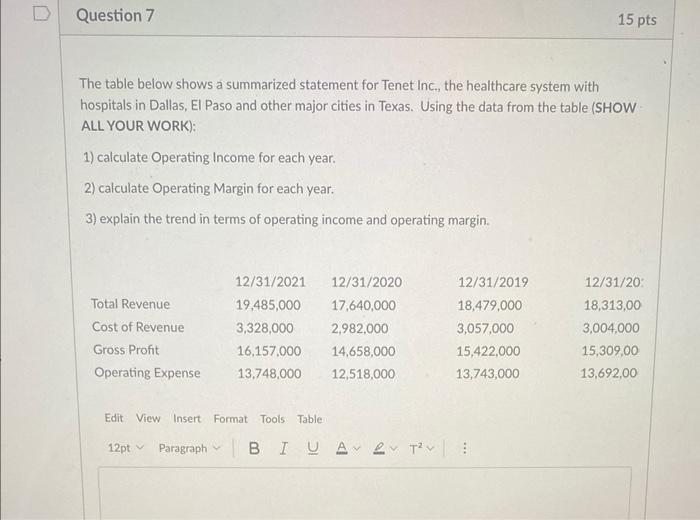Flag Question 7 with the bookmark icon
The image size is (700, 520).
click(x=42, y=14)
